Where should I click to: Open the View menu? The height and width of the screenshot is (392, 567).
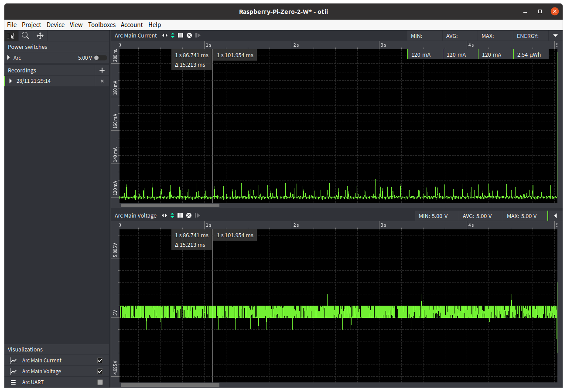click(x=76, y=25)
